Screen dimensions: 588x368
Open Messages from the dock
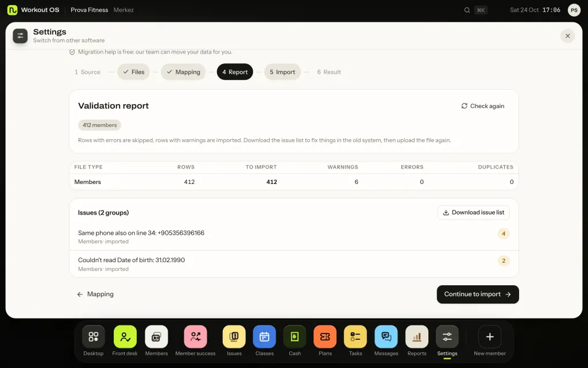click(386, 336)
